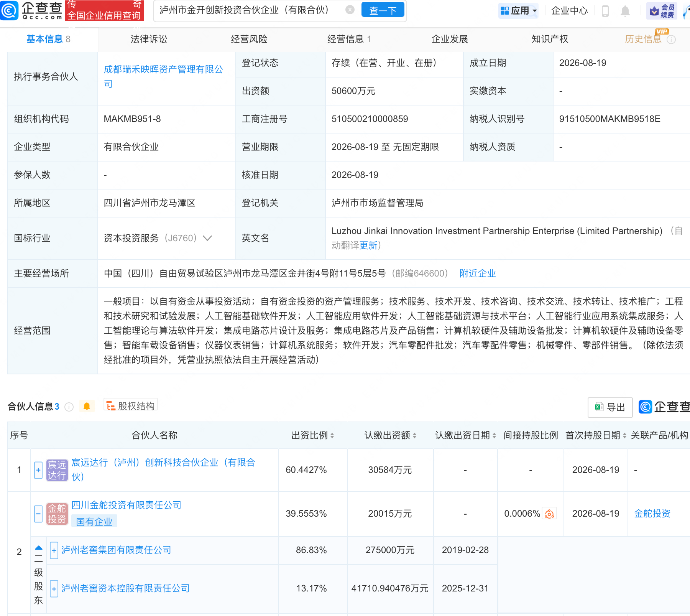This screenshot has width=690, height=616.
Task: Click the 宸远达行 logo thumbnail
Action: click(57, 470)
